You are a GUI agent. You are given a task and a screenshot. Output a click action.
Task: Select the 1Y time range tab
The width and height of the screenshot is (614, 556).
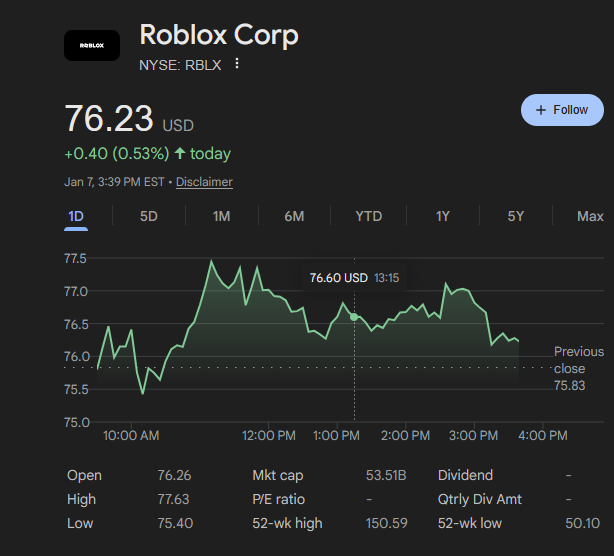442,216
